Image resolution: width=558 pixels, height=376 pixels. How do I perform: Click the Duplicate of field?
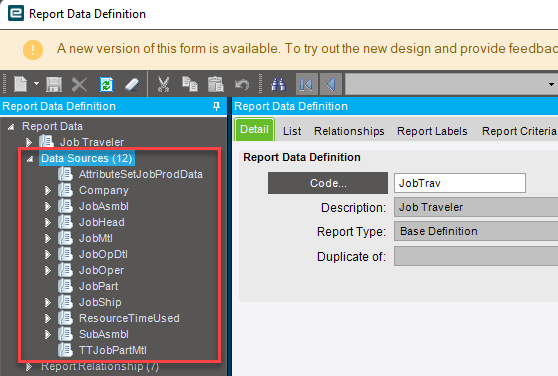point(476,256)
